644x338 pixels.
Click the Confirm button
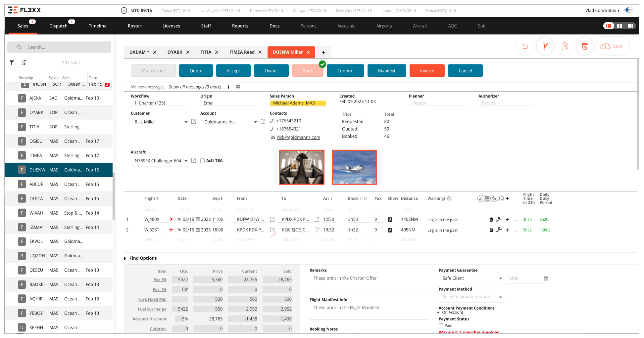click(x=345, y=71)
